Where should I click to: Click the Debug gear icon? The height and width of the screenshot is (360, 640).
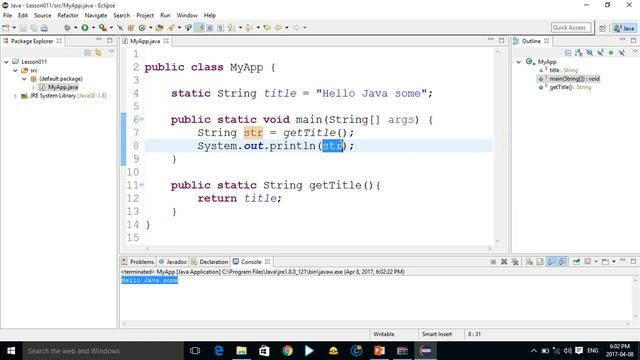67,28
